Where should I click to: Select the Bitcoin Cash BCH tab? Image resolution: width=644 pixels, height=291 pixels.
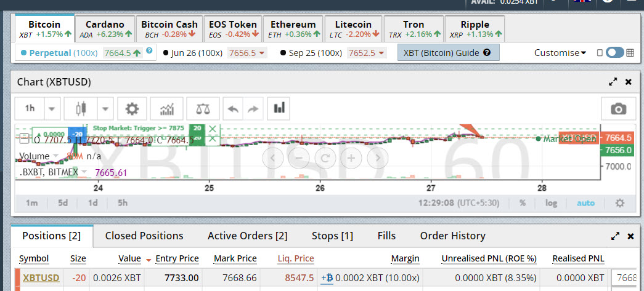[169, 29]
